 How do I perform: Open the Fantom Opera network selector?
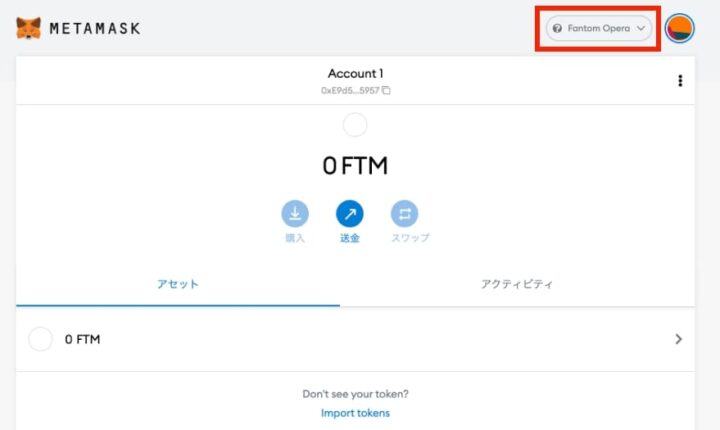(599, 29)
